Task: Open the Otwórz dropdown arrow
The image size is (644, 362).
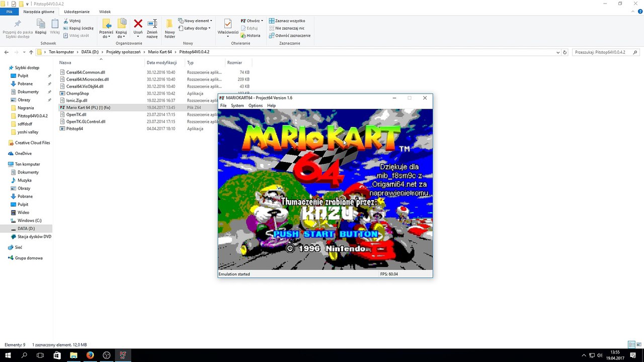Action: (262, 21)
